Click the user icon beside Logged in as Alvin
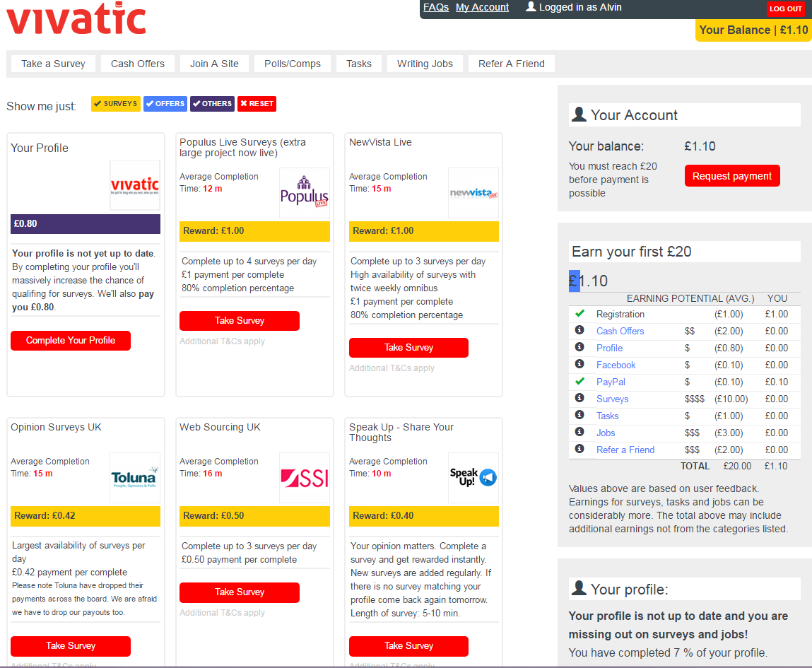 (531, 7)
